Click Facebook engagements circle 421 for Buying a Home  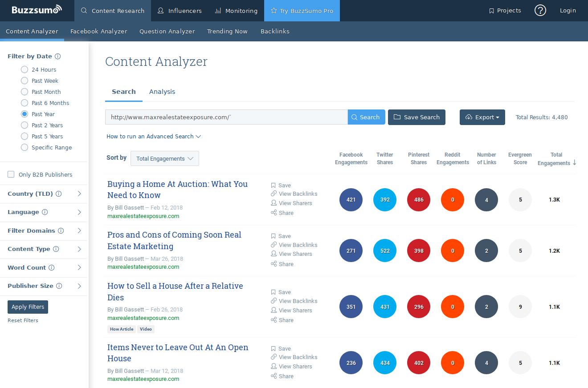click(x=351, y=200)
